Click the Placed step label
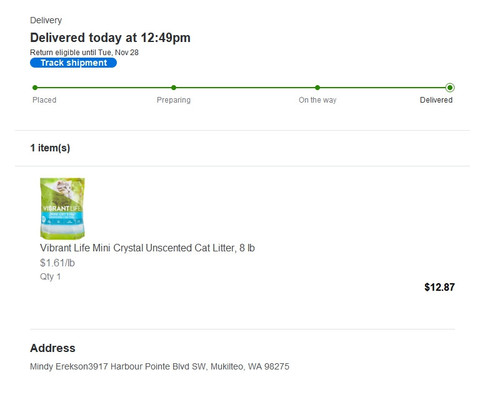500x414 pixels. [x=44, y=100]
